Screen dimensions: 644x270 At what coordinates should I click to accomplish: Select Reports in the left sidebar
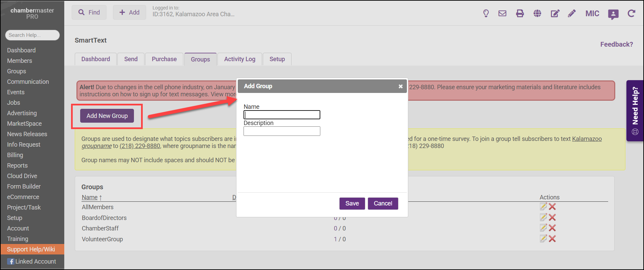(x=17, y=166)
